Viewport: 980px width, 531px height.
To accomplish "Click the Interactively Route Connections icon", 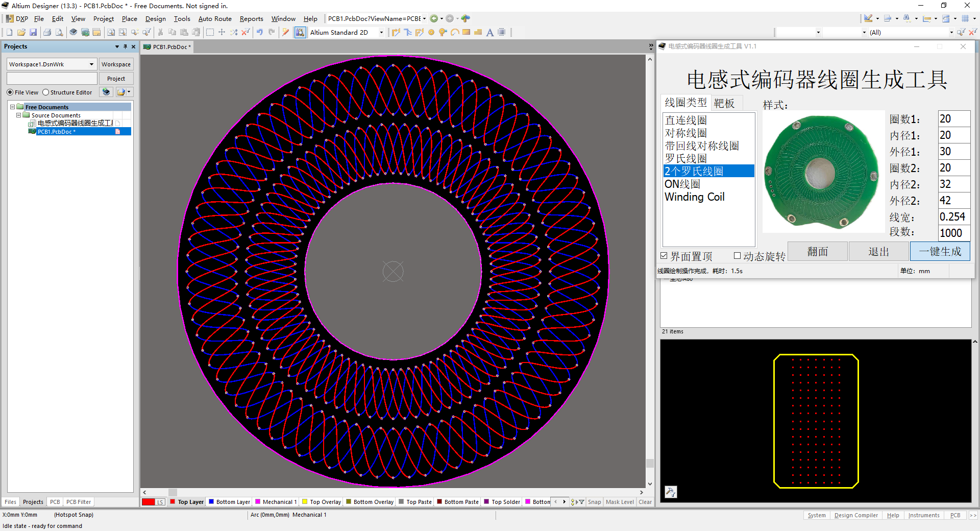I will tap(396, 32).
